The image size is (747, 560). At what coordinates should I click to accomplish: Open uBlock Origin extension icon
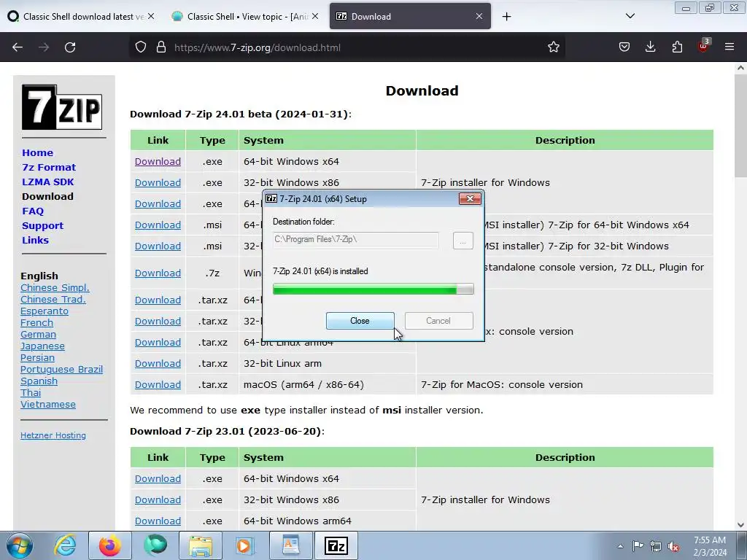704,46
